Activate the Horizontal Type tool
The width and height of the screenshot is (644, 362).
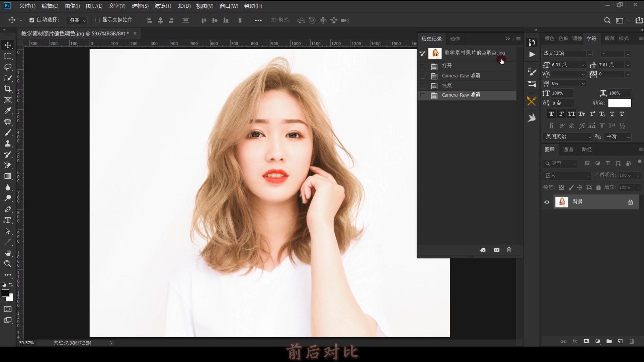(x=8, y=220)
